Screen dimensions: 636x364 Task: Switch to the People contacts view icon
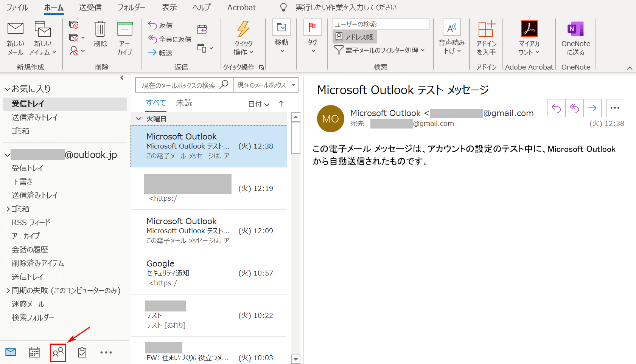[58, 353]
